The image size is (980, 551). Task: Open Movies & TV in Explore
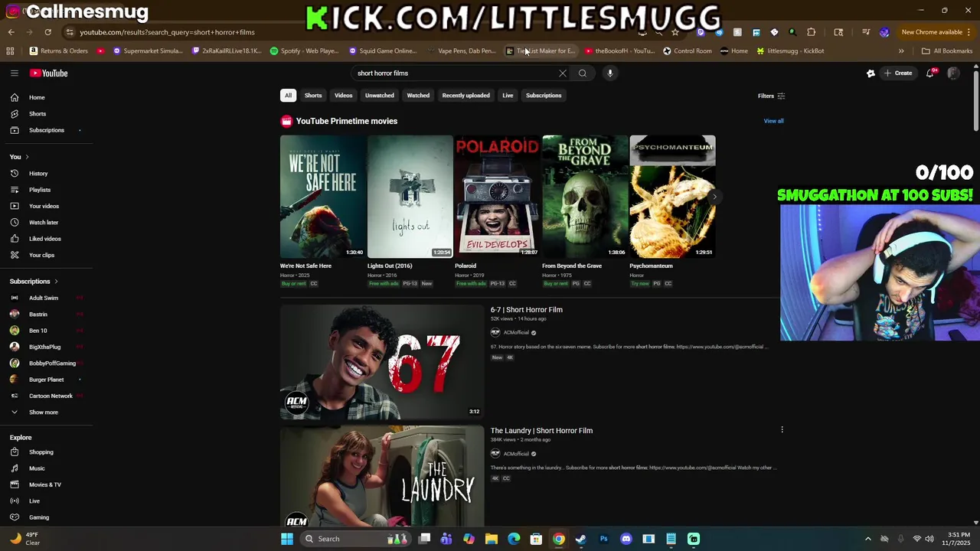pos(44,485)
